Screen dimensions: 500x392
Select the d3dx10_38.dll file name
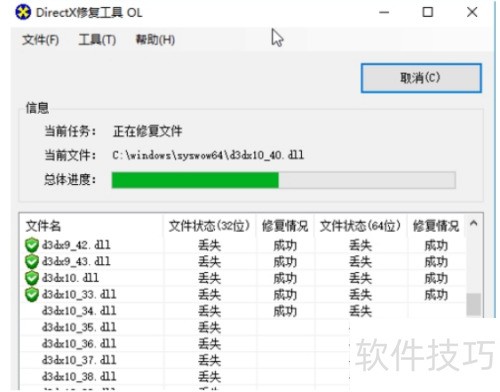coord(79,377)
